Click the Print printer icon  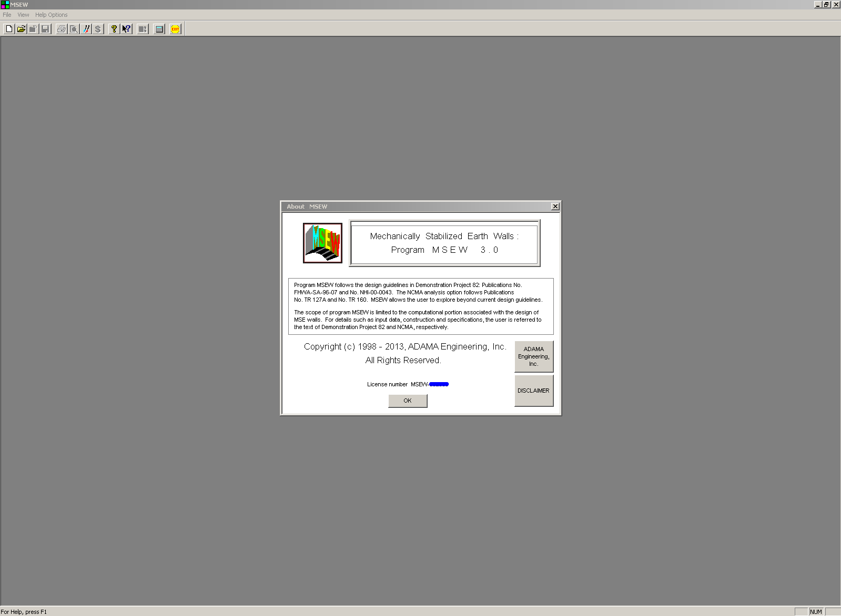point(62,29)
